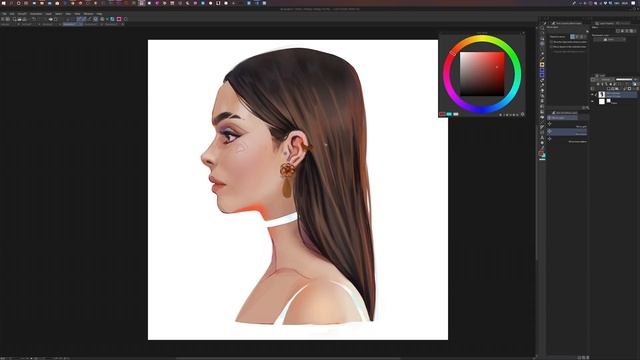Select the Text 'A' tool in the toolbox
Viewport: 640px width, 360px height.
[542, 138]
